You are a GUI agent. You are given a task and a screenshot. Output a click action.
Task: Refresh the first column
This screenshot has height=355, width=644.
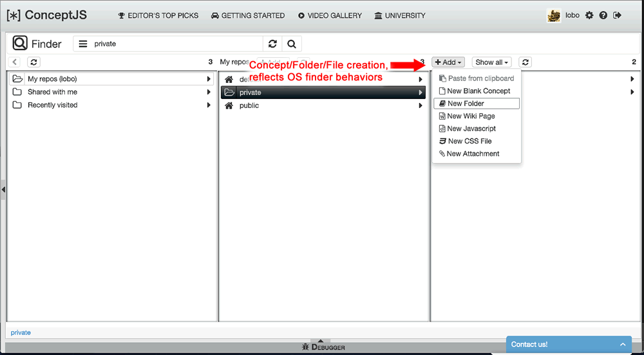33,62
